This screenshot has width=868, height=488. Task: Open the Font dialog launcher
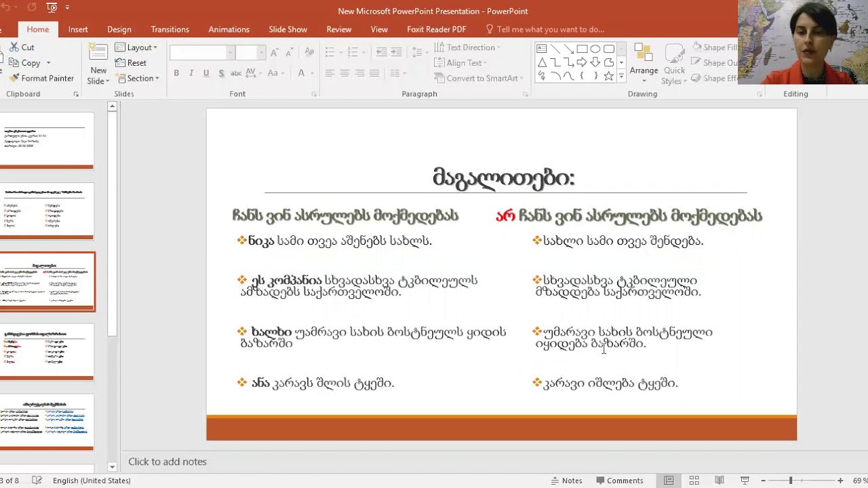point(313,94)
